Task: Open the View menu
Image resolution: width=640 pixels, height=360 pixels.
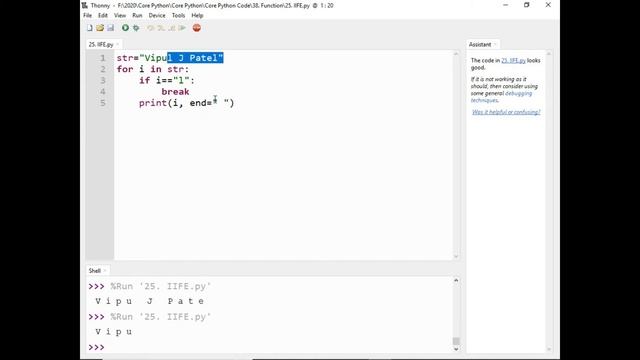Action: click(120, 15)
